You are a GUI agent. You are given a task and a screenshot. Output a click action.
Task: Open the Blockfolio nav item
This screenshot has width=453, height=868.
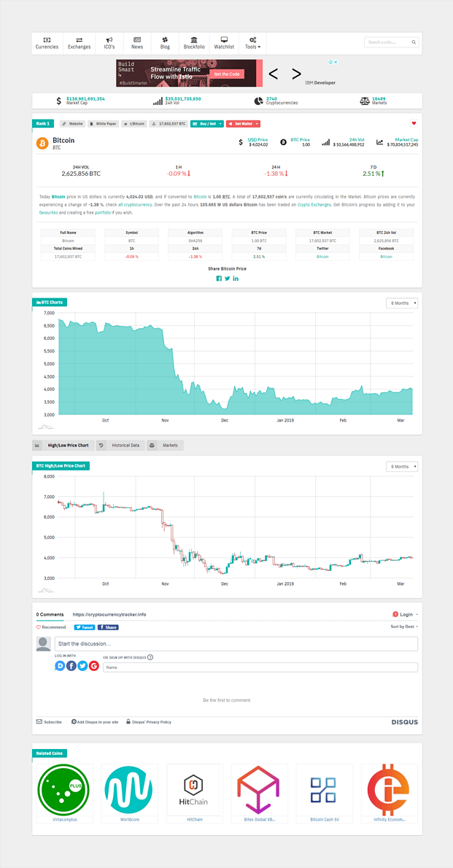point(194,43)
